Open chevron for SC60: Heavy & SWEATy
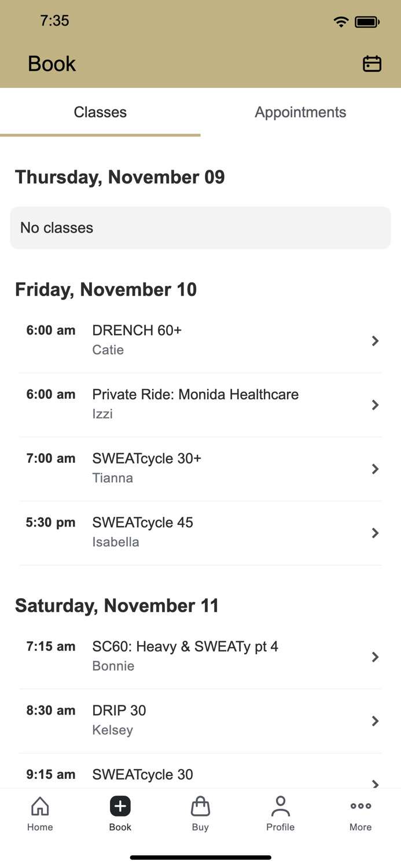The image size is (401, 868). (x=375, y=657)
